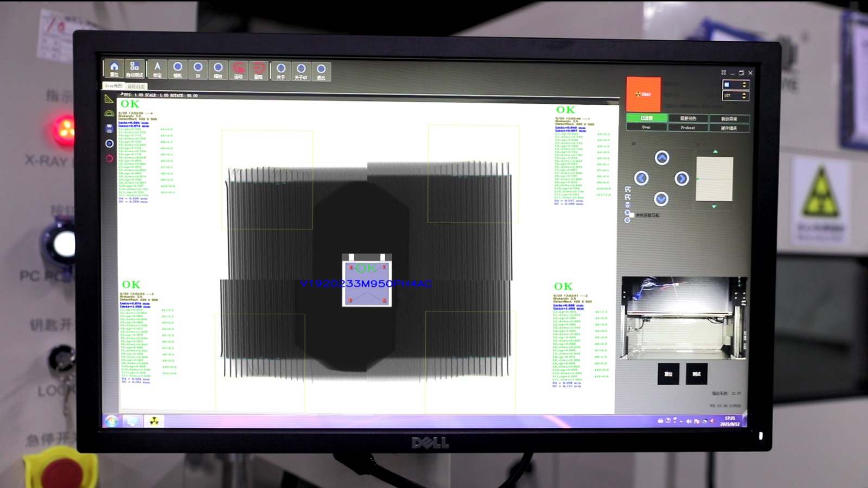Switch to the run log tab (运行日志)
Image resolution: width=868 pixels, height=488 pixels.
[x=136, y=86]
